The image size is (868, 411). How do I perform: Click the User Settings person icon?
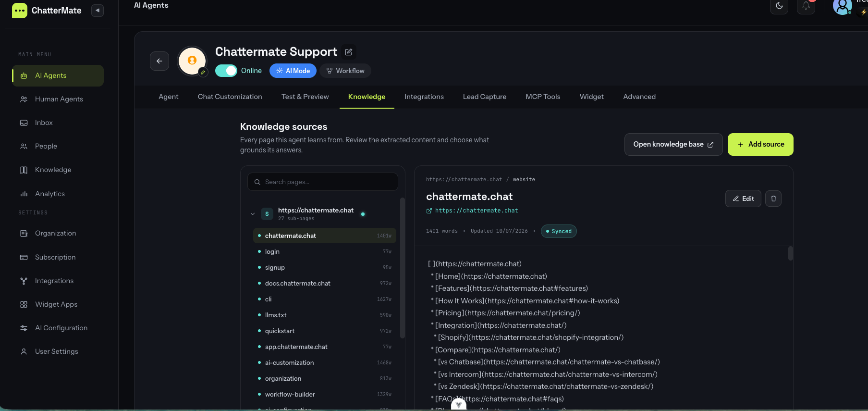[x=24, y=351]
